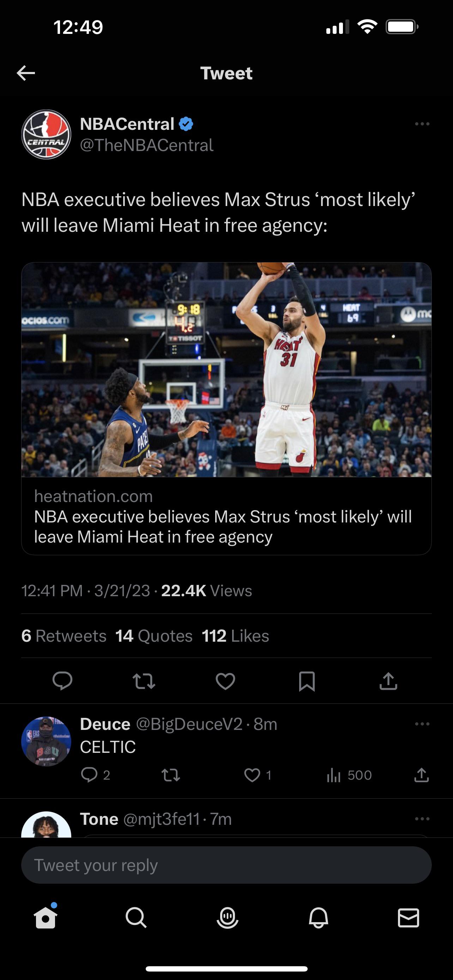Go to the Home tab
453x980 pixels.
click(46, 918)
